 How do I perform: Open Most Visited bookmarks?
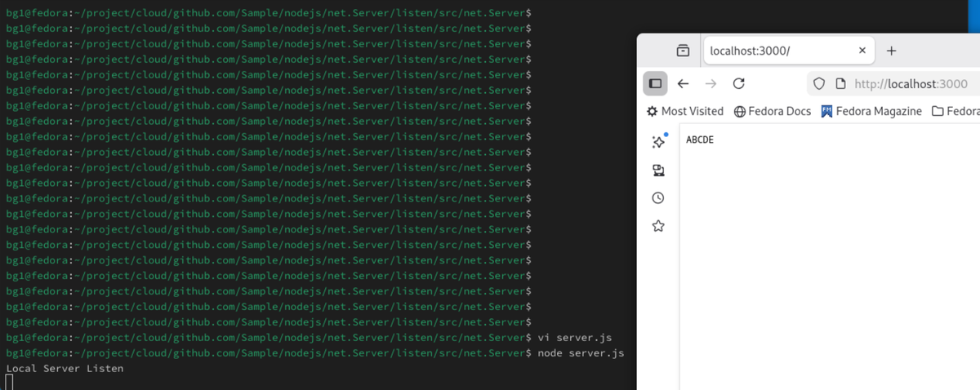tap(684, 111)
